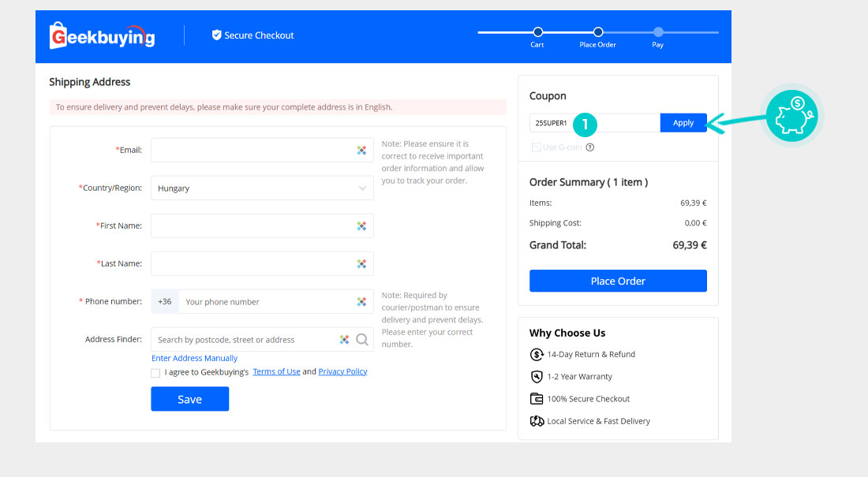Open the Country/Region dropdown showing Hungary
This screenshot has height=477, width=868.
pyautogui.click(x=262, y=188)
